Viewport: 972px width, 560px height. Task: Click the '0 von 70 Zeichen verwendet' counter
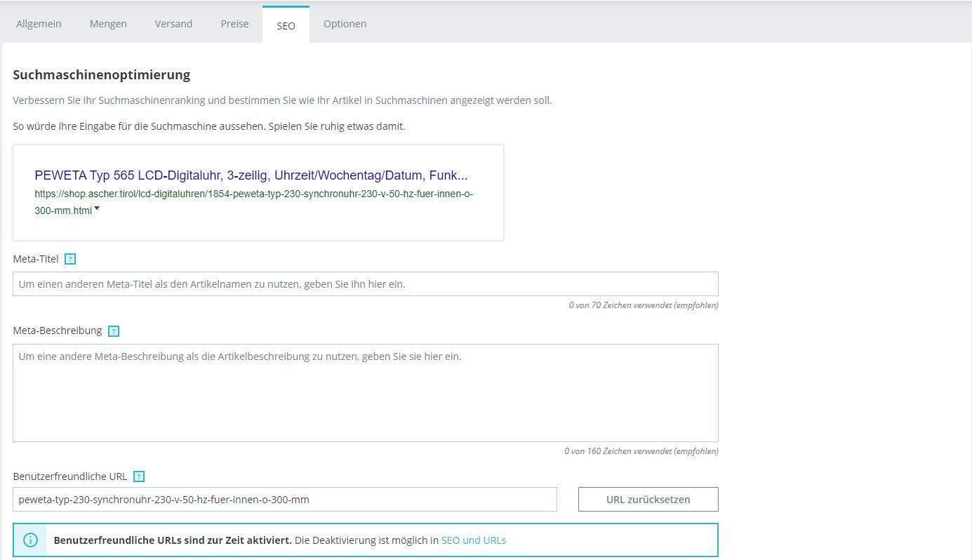coord(644,306)
